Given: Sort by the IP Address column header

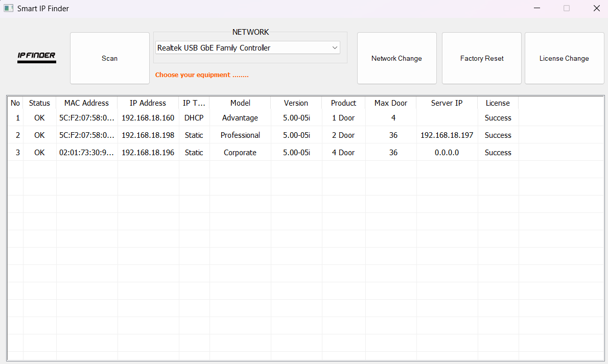Looking at the screenshot, I should tap(148, 103).
